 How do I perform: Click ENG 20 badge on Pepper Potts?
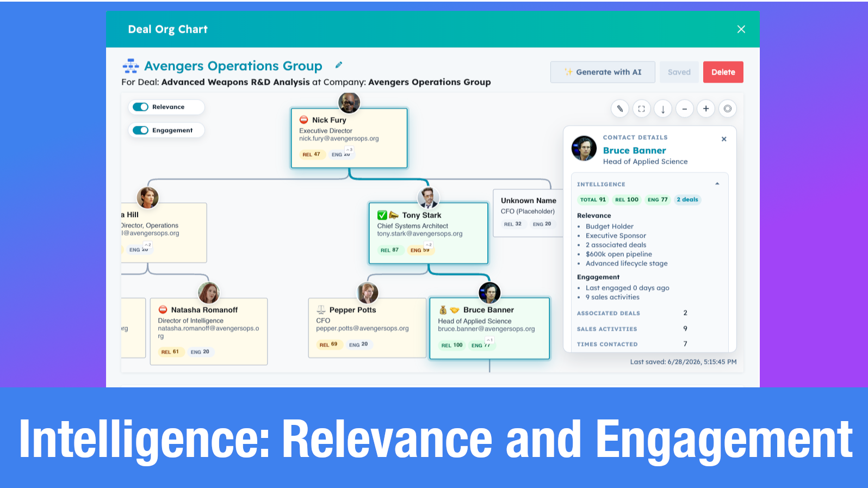[358, 344]
